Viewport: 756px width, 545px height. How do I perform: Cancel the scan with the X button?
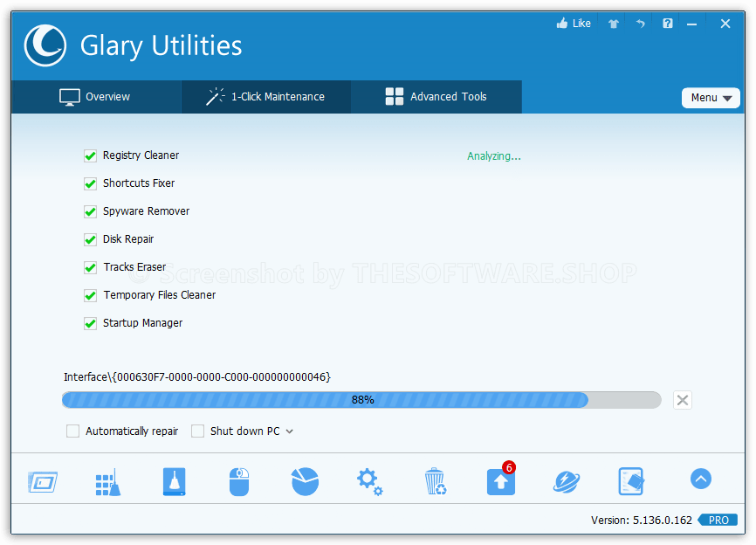pos(682,400)
